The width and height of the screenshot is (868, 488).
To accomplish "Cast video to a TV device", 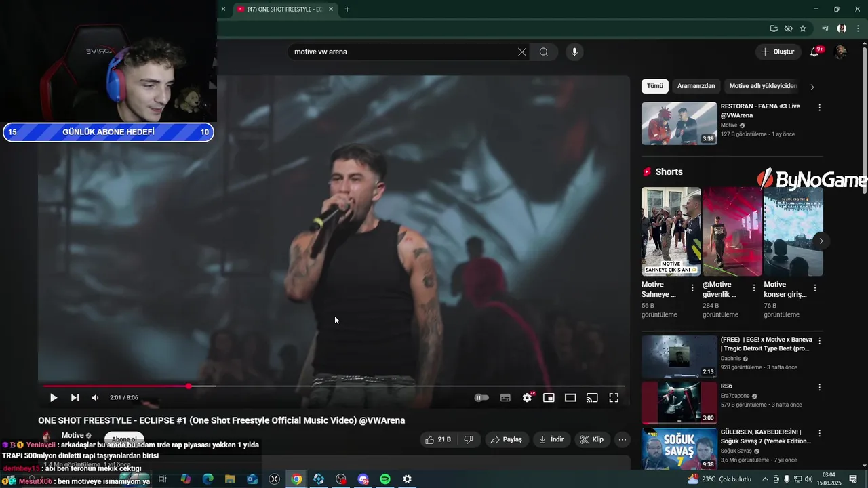I will click(x=592, y=398).
